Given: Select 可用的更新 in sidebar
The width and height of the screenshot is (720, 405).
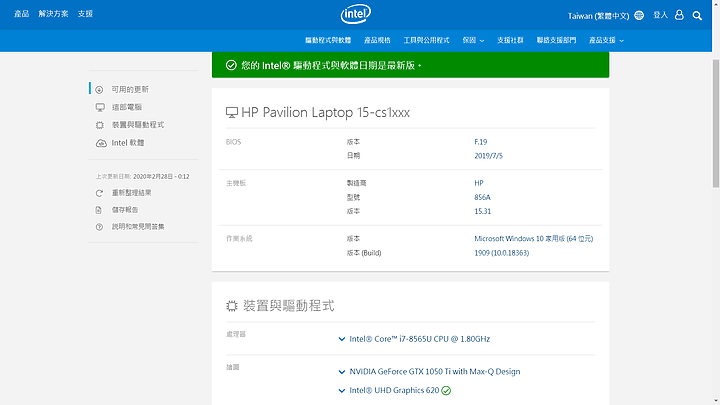Looking at the screenshot, I should point(130,90).
